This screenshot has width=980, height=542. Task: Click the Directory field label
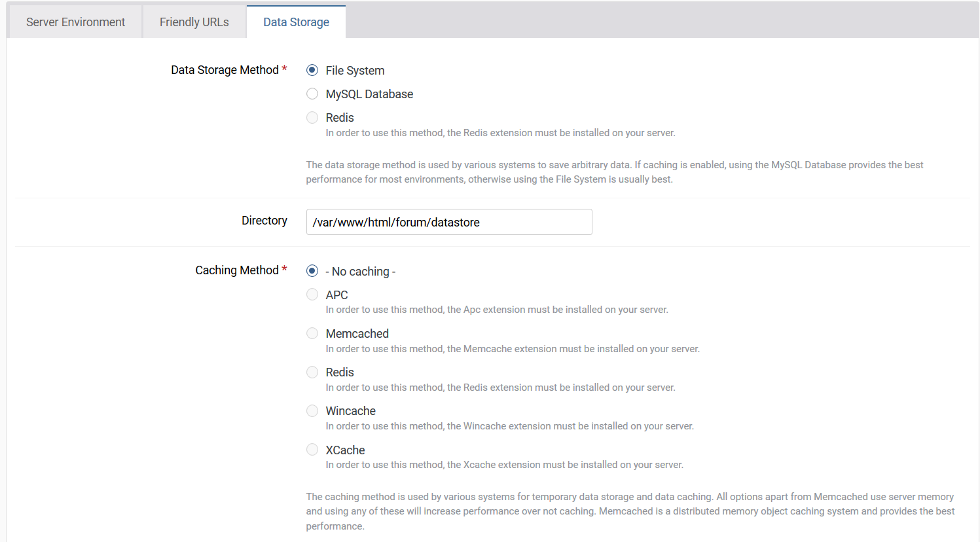pos(264,221)
